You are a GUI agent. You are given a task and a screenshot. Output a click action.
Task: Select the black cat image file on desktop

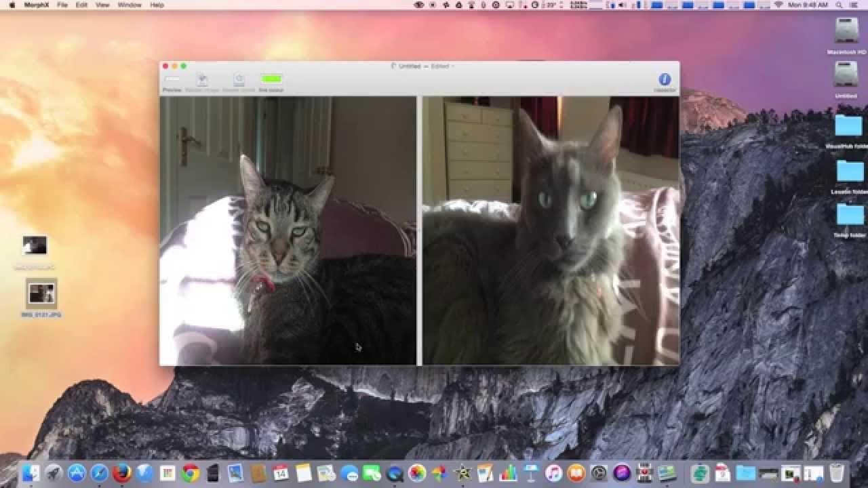35,245
